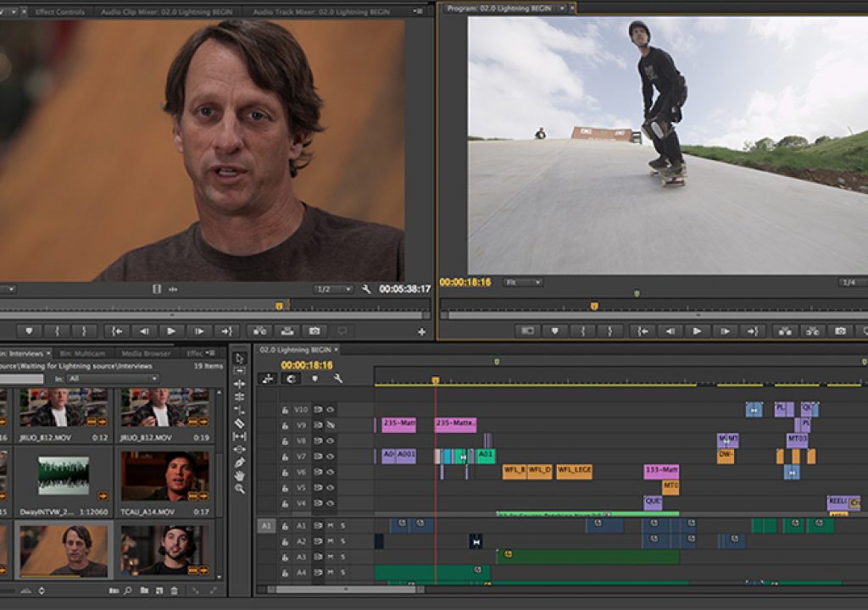Toggle V10 track output eye
Screen dimensions: 868x610
(x=331, y=409)
